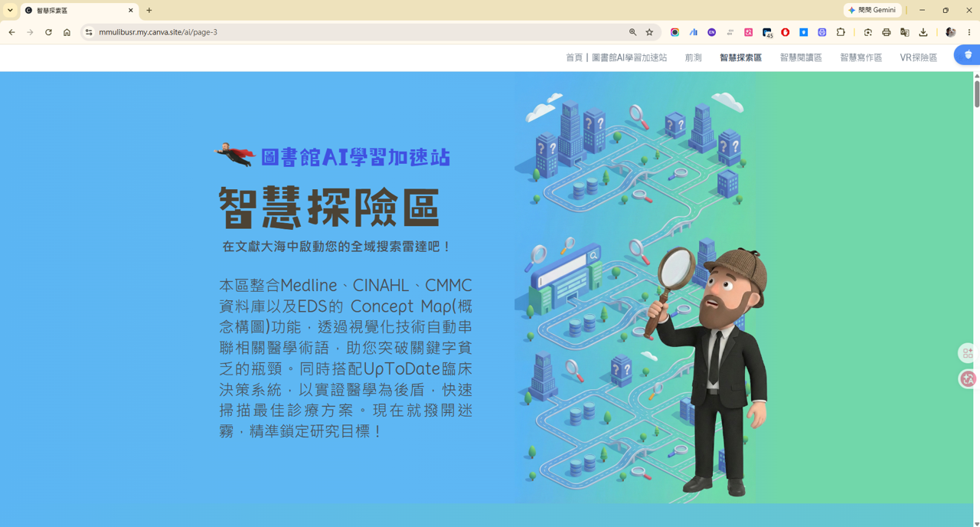Translate this page with toolbar icon
The width and height of the screenshot is (980, 527).
click(904, 32)
